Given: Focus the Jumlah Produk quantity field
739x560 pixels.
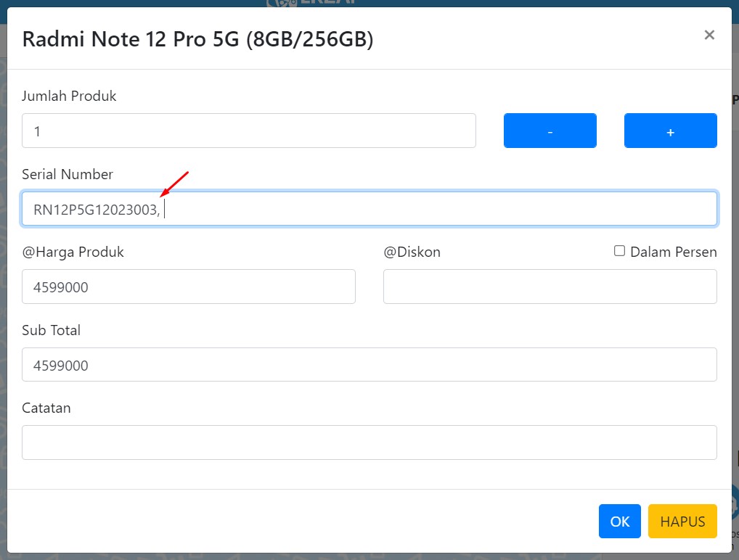Looking at the screenshot, I should [249, 131].
